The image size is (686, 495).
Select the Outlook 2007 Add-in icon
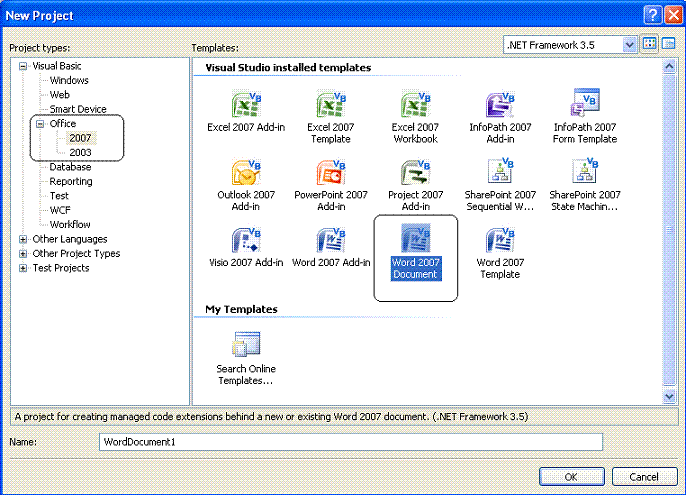(x=246, y=172)
